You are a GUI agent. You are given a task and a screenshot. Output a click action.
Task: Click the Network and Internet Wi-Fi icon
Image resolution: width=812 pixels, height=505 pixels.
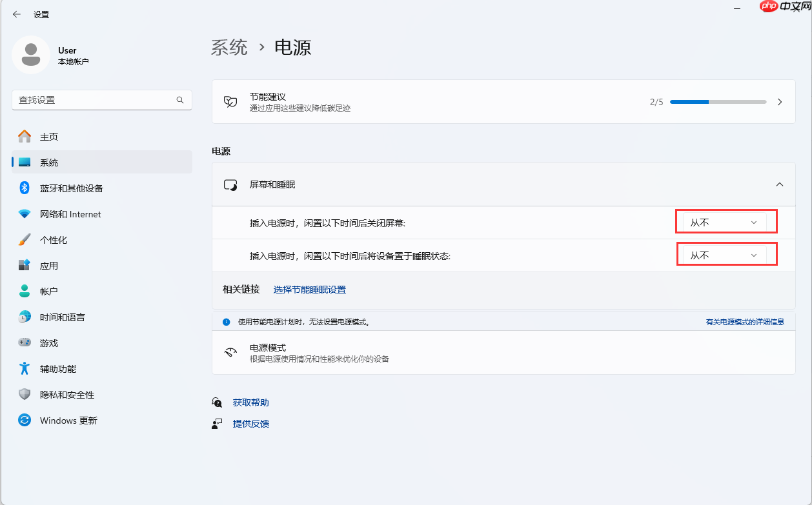24,213
